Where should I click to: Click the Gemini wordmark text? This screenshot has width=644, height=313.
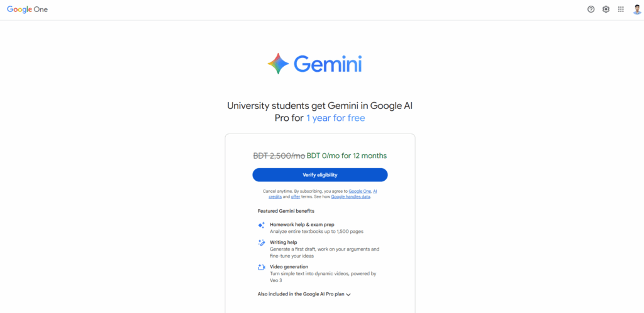[328, 64]
